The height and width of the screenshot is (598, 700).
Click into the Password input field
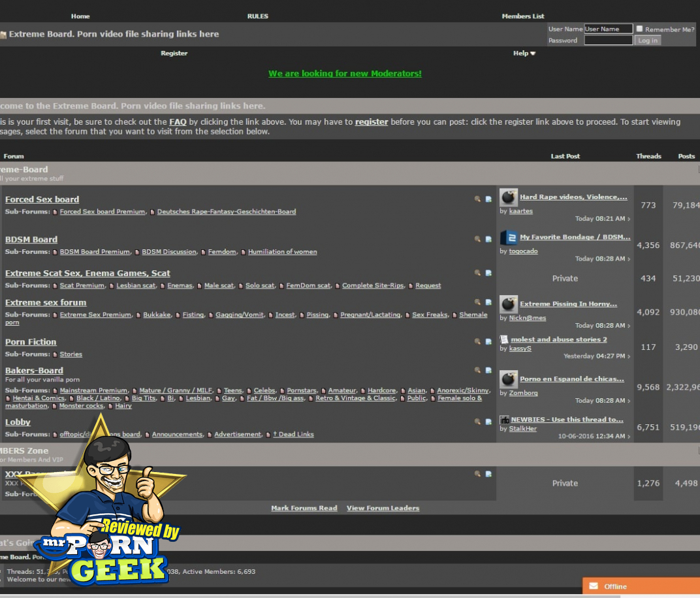tap(608, 40)
